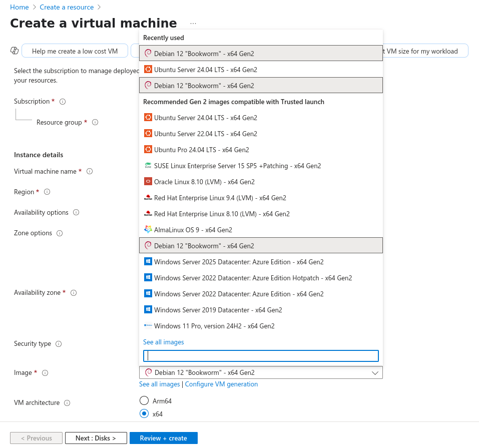Choose Ubuntu Server 22.04 LTS from list
Viewport: 479px width, 448px height.
point(205,134)
